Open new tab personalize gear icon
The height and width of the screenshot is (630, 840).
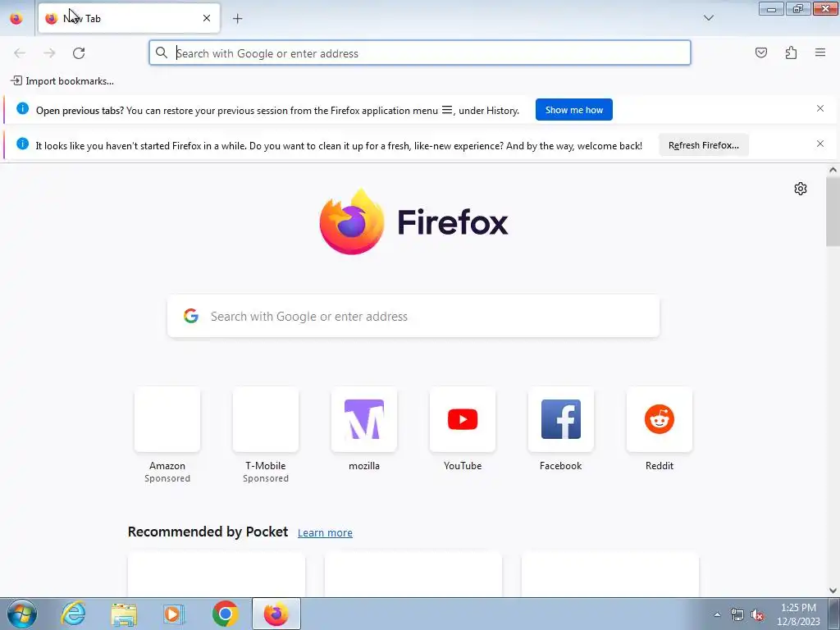point(801,189)
